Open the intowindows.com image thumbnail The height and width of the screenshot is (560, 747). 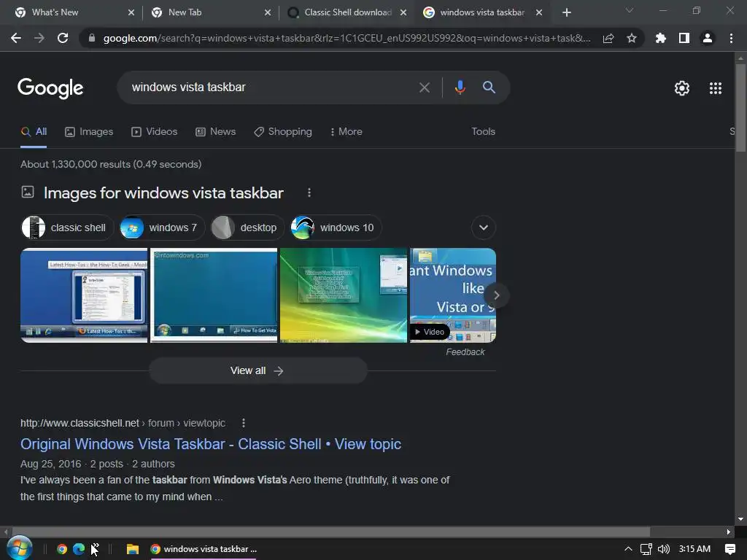214,295
